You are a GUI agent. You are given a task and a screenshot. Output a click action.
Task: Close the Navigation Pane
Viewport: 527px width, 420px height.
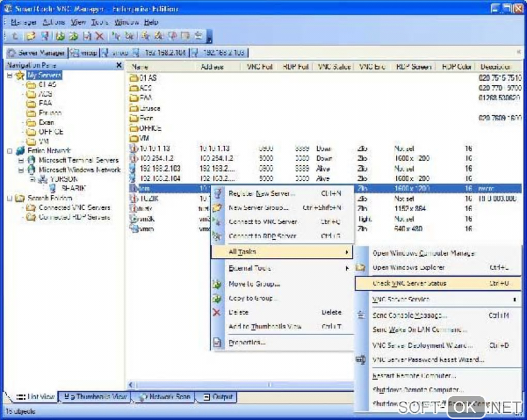click(119, 65)
